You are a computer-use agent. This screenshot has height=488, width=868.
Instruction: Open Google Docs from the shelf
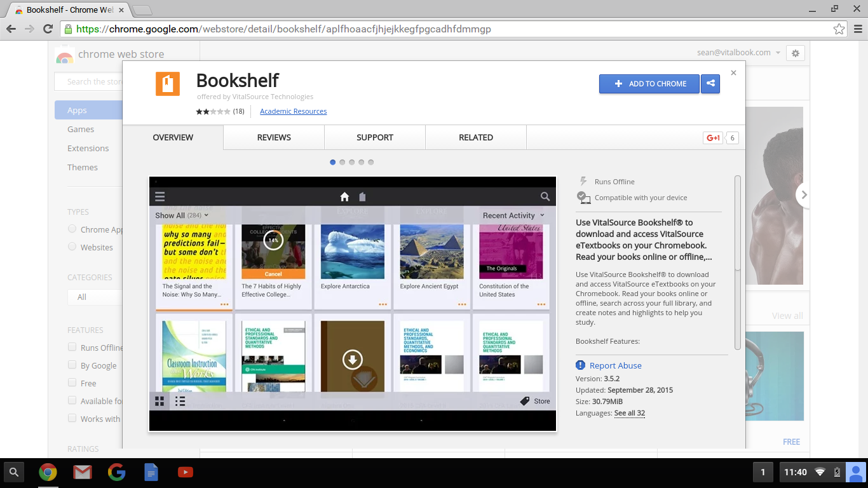[x=151, y=472]
